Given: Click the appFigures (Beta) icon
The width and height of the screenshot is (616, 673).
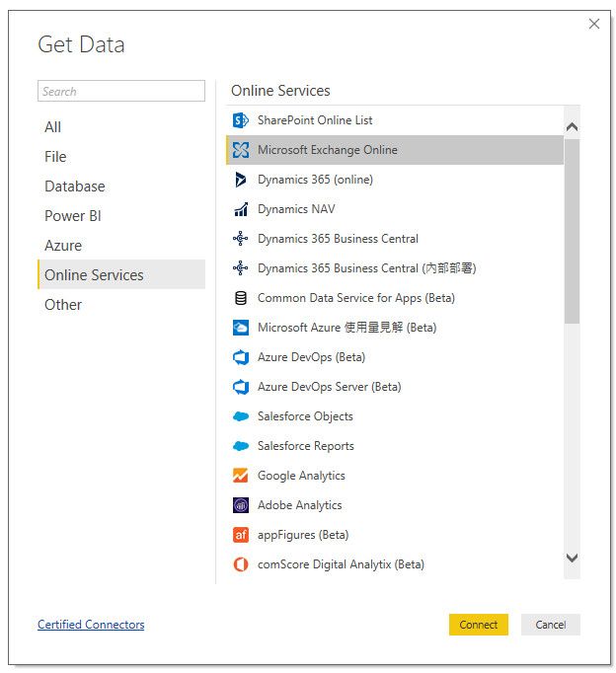Looking at the screenshot, I should tap(240, 535).
